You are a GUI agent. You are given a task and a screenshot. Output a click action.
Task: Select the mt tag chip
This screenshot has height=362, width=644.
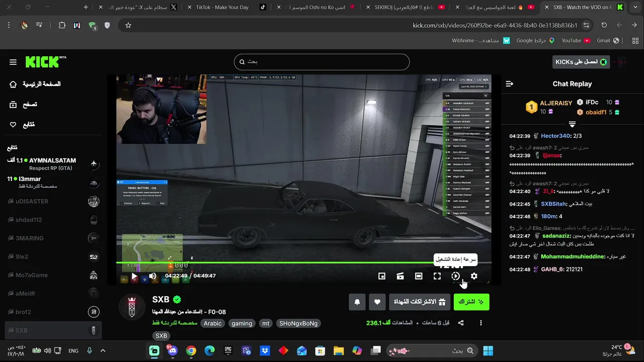[266, 323]
